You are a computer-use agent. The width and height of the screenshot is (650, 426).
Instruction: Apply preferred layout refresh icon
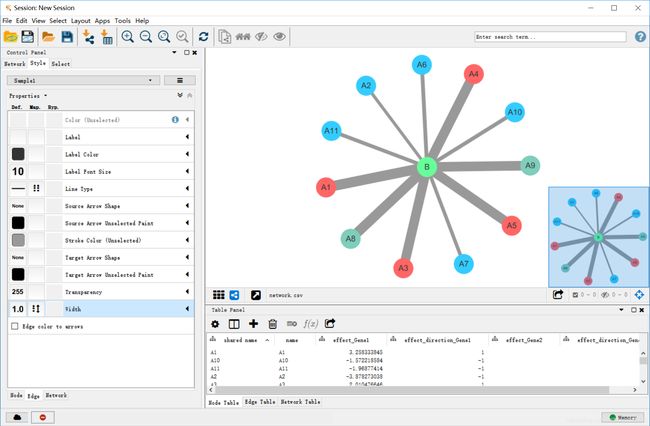click(203, 36)
